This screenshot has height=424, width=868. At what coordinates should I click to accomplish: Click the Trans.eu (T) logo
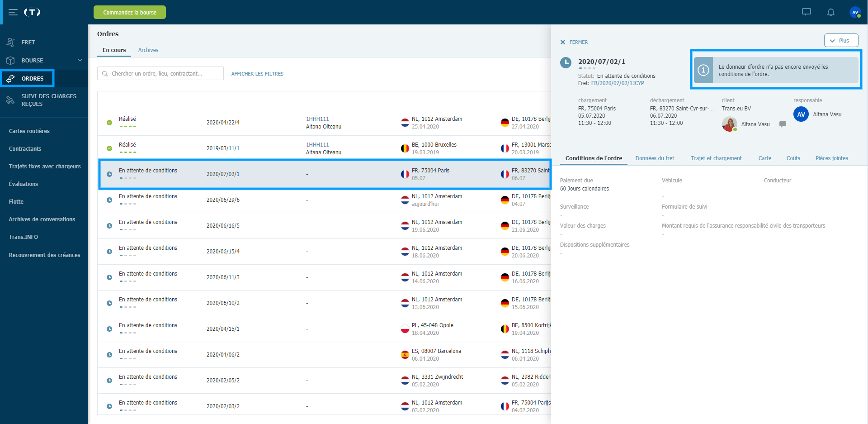point(32,12)
